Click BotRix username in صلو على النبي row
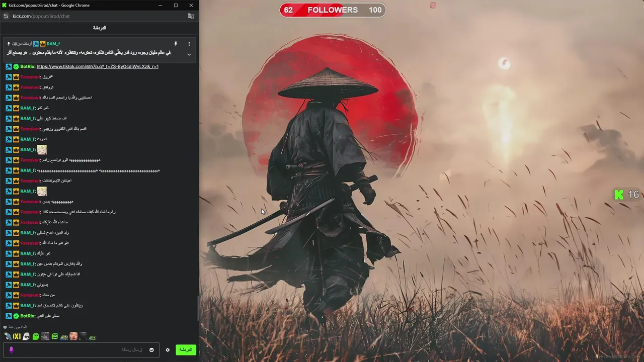The width and height of the screenshot is (644, 362). (x=27, y=316)
